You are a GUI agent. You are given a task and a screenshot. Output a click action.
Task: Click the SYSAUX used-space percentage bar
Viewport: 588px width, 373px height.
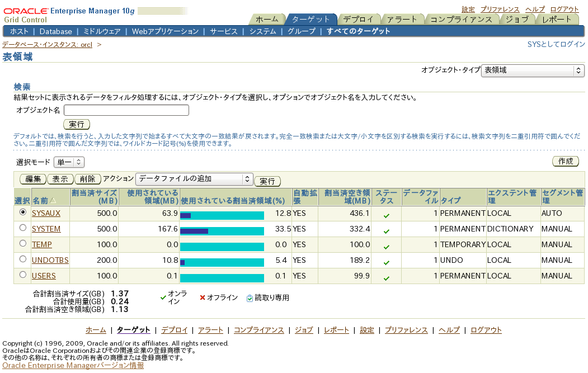[x=222, y=215]
